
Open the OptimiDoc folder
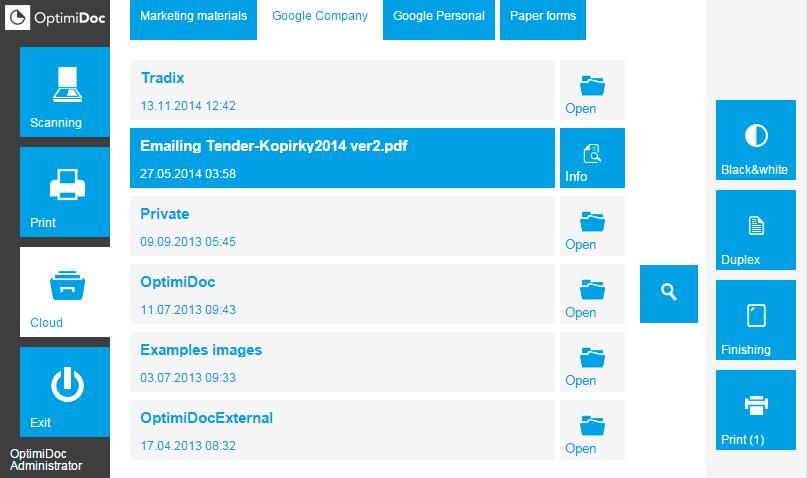click(592, 294)
